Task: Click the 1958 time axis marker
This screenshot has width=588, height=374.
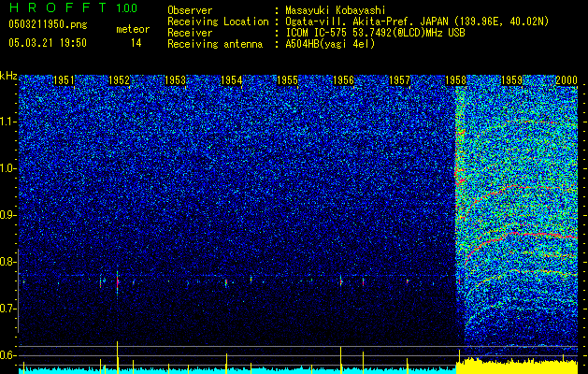Action: click(455, 79)
